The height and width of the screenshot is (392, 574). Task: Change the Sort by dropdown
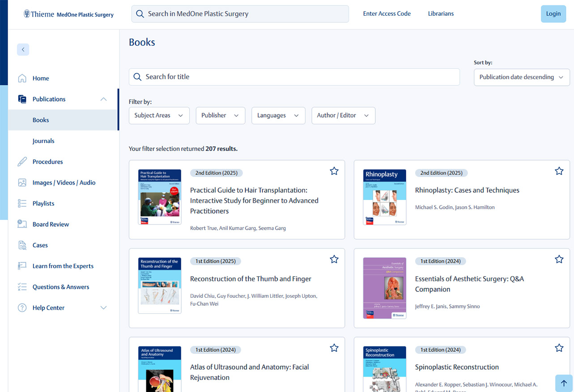tap(521, 77)
